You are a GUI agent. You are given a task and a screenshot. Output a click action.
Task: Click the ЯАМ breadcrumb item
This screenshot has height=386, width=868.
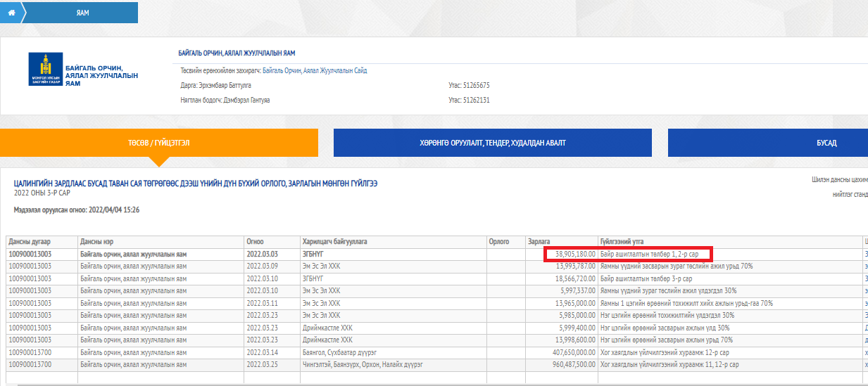[82, 13]
